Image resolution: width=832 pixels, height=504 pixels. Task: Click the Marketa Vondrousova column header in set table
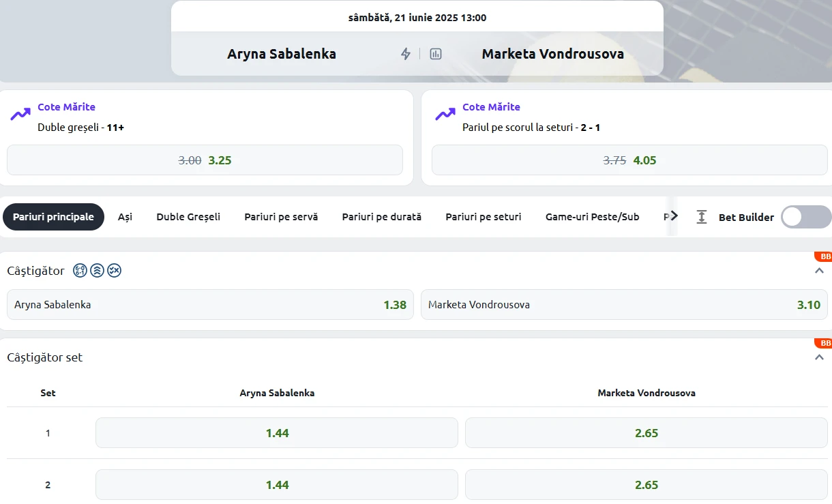click(647, 393)
